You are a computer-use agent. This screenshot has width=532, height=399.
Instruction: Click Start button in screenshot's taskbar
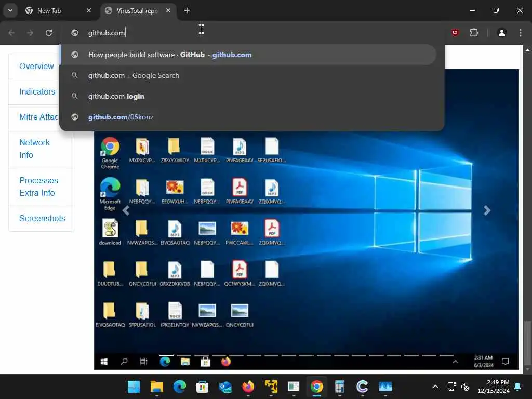pyautogui.click(x=104, y=362)
